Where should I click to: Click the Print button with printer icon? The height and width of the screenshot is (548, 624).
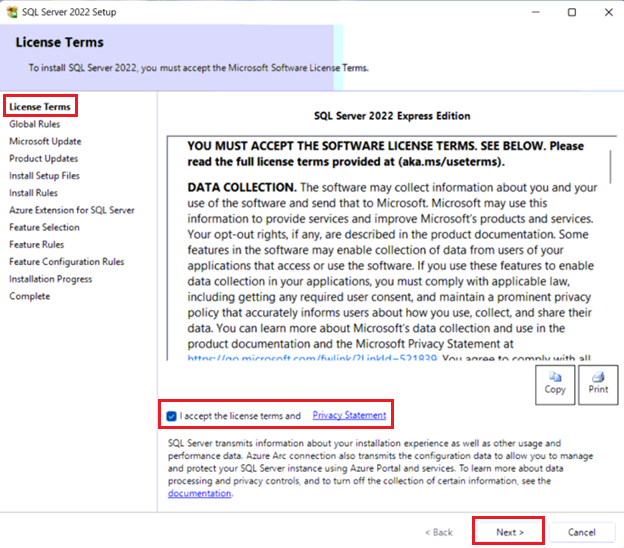(x=598, y=384)
